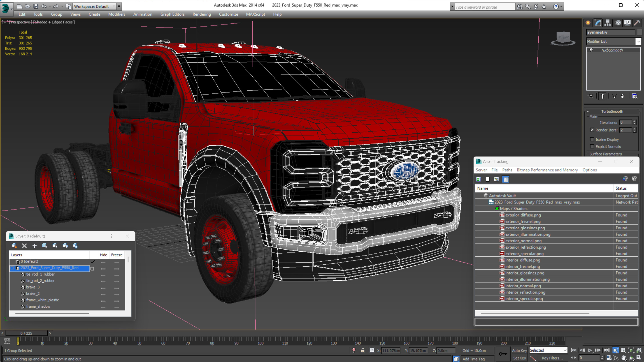Collapse the 2023_Ford_Super_Duty_F550_Red layer tree
This screenshot has height=362, width=644.
pyautogui.click(x=12, y=268)
